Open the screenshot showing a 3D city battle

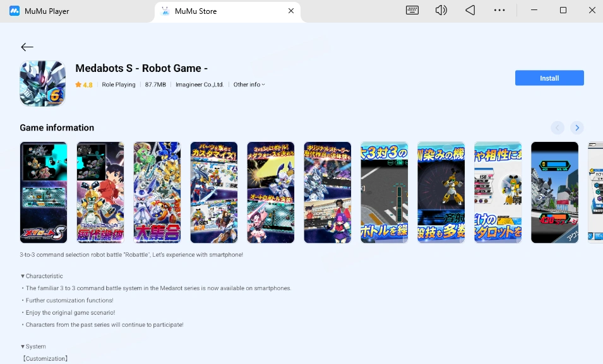[x=554, y=192]
